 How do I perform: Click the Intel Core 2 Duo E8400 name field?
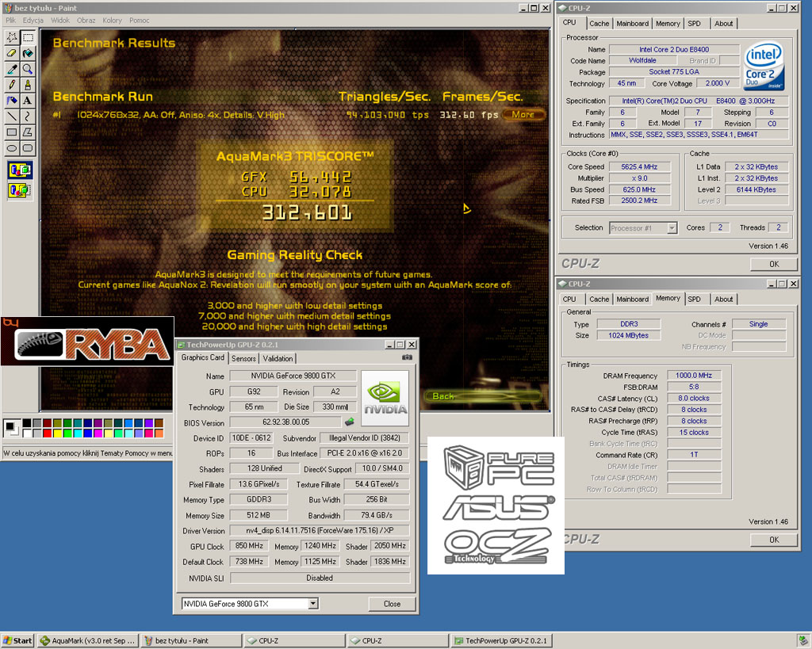tap(674, 49)
